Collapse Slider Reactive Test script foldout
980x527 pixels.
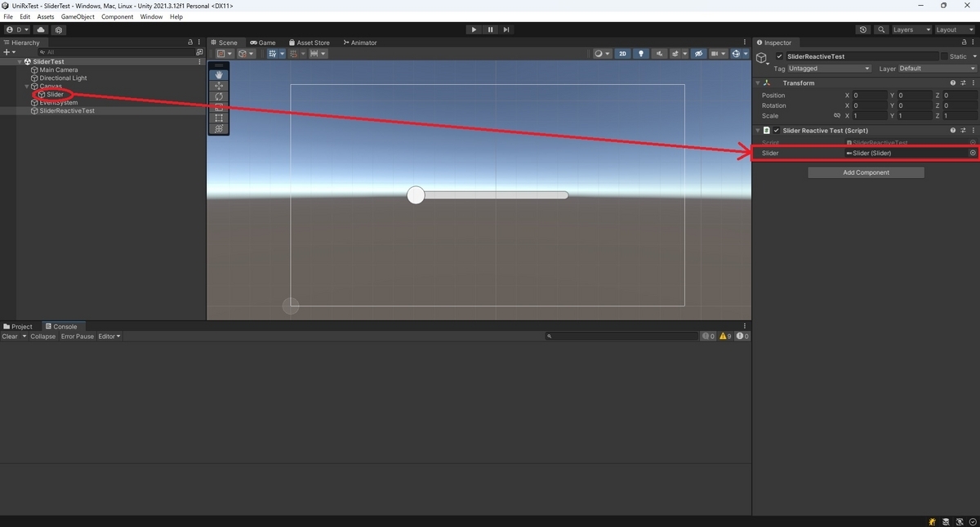758,131
